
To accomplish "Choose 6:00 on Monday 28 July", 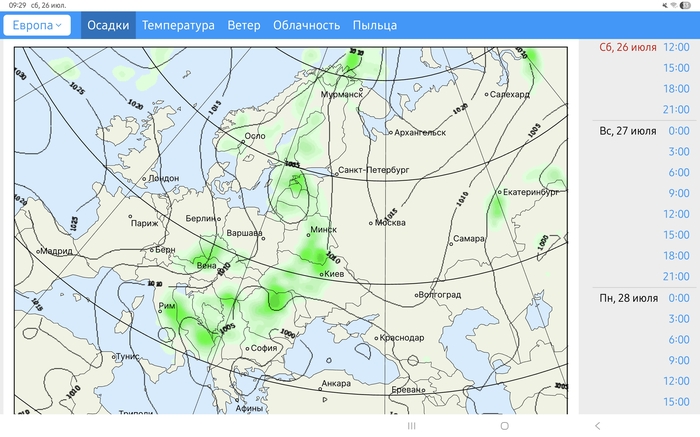I will [x=677, y=340].
